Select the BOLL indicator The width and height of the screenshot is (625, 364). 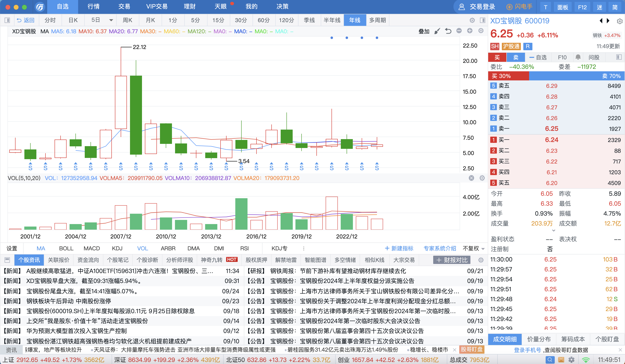[x=66, y=248]
